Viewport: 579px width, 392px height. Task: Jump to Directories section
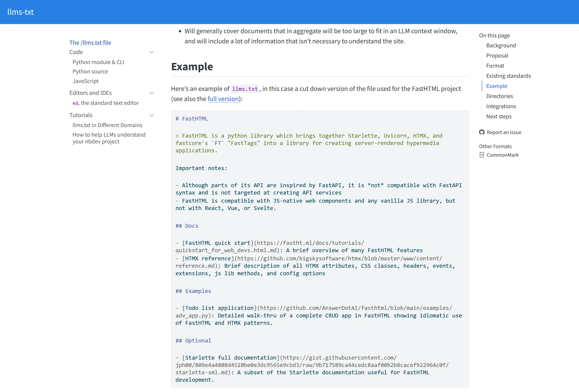499,96
